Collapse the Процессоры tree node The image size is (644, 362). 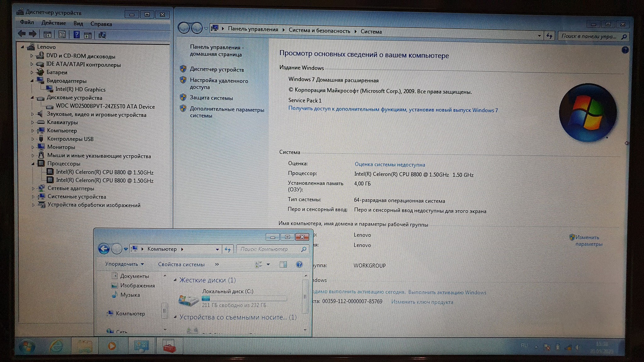(x=33, y=164)
